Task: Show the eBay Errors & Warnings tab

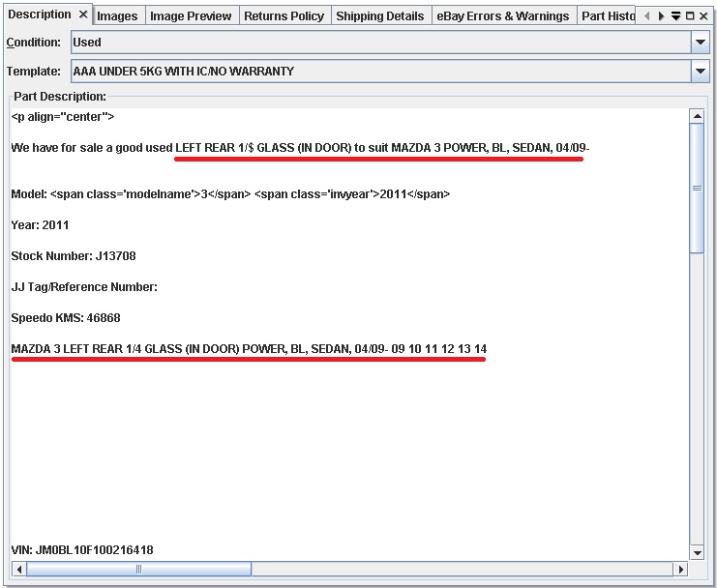Action: [x=502, y=16]
